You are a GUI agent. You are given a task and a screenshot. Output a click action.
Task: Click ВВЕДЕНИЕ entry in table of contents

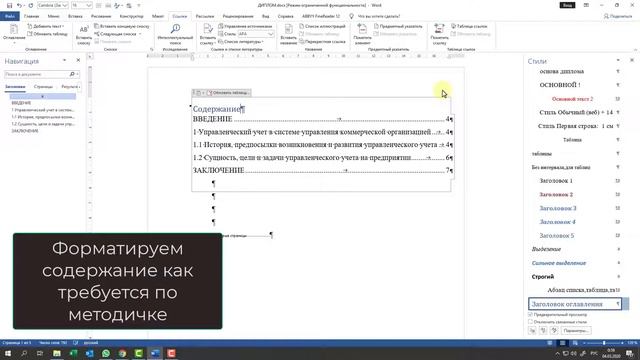[x=212, y=119]
